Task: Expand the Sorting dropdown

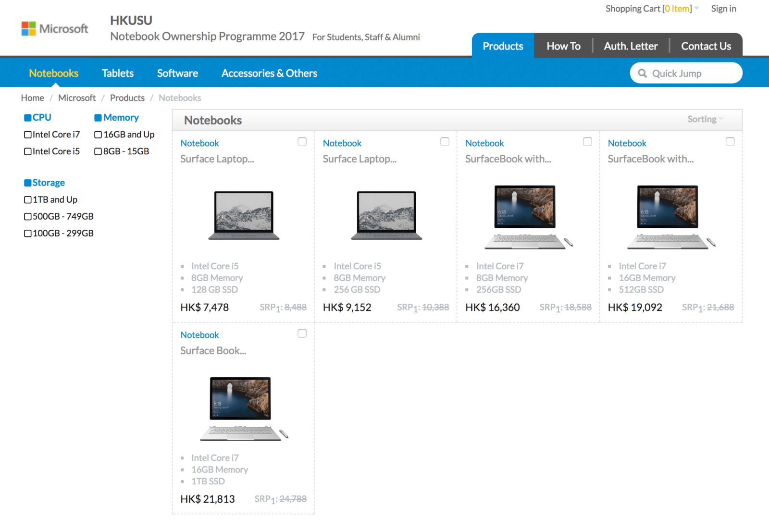Action: click(705, 119)
